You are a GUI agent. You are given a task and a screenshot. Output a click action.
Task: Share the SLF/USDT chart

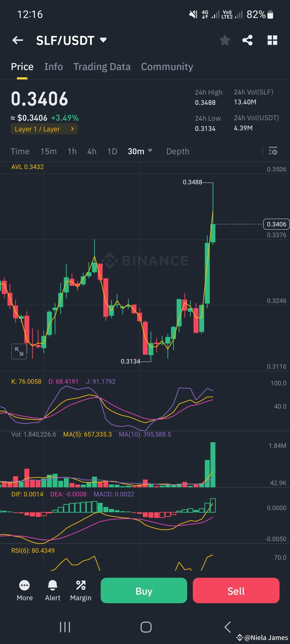pos(248,40)
